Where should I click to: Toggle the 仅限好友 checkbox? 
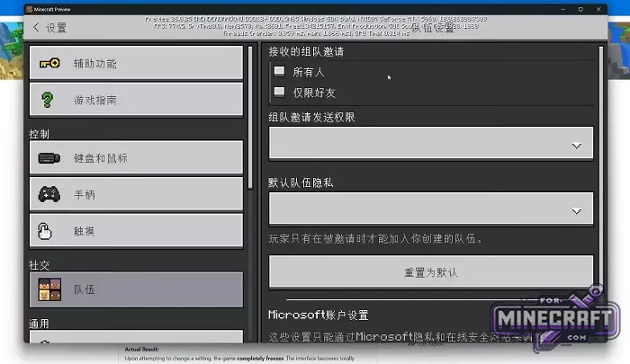(279, 92)
